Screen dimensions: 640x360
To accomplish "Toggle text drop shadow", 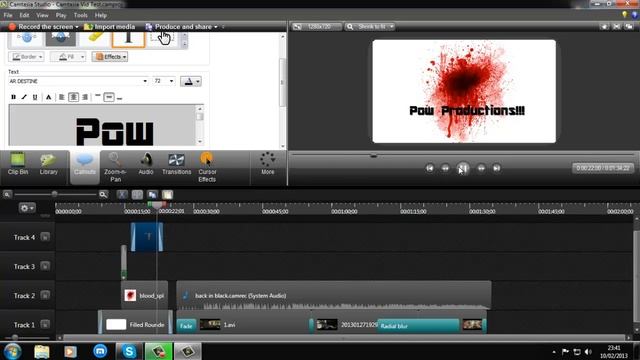I will tap(49, 97).
